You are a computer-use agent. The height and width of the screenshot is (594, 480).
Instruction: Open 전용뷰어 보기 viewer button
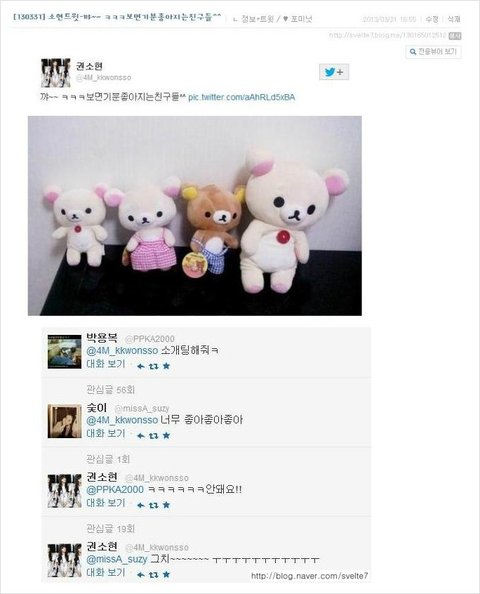[x=433, y=52]
